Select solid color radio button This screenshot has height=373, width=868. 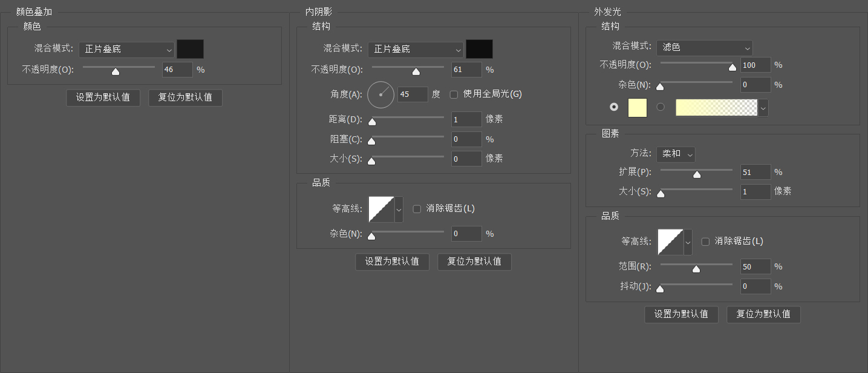click(x=615, y=107)
